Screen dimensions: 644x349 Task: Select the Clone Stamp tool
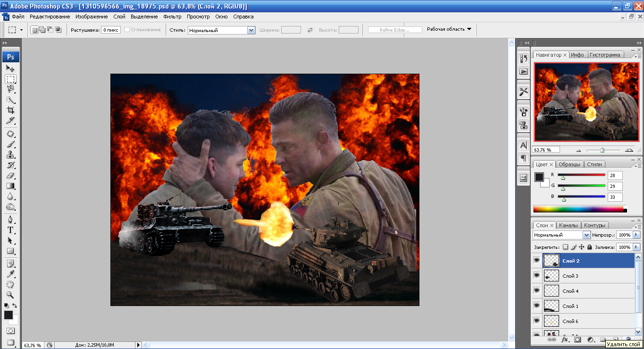coord(10,155)
